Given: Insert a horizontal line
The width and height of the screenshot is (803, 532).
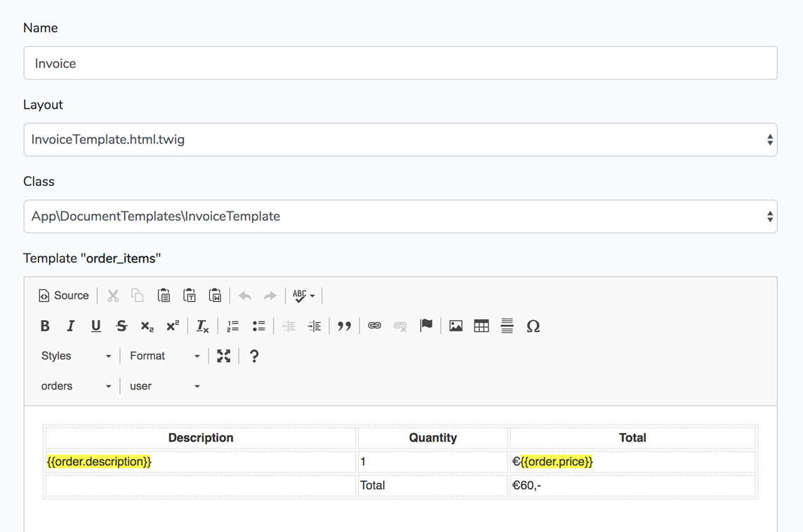Looking at the screenshot, I should point(507,326).
